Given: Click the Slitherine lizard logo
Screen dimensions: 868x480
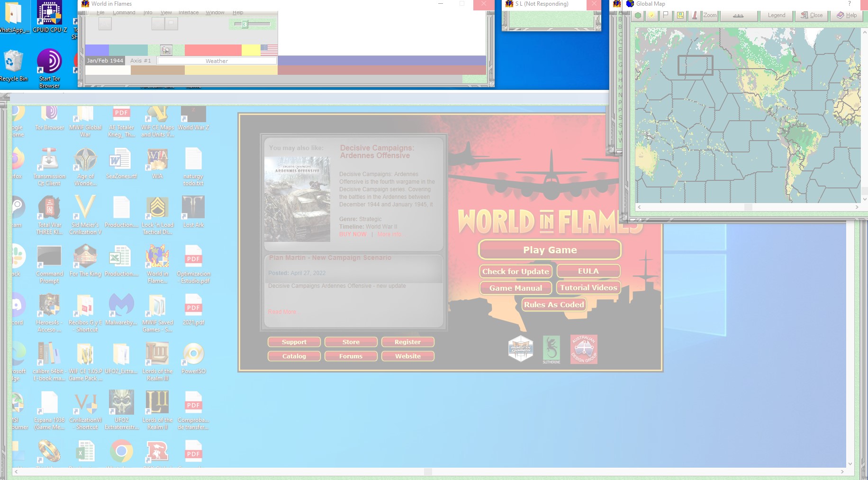Looking at the screenshot, I should point(552,349).
